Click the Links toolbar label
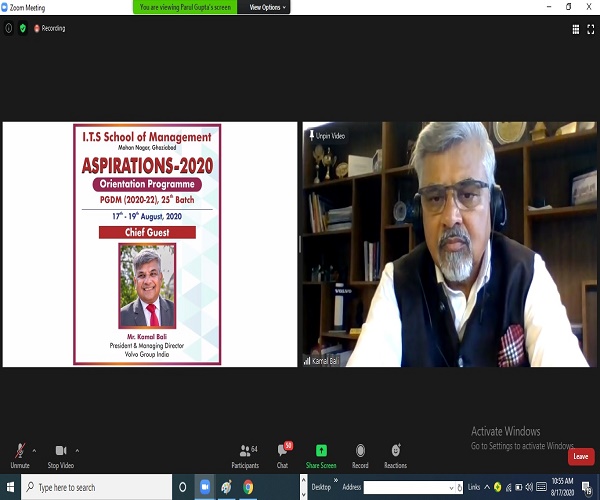This screenshot has height=500, width=600. coord(474,487)
